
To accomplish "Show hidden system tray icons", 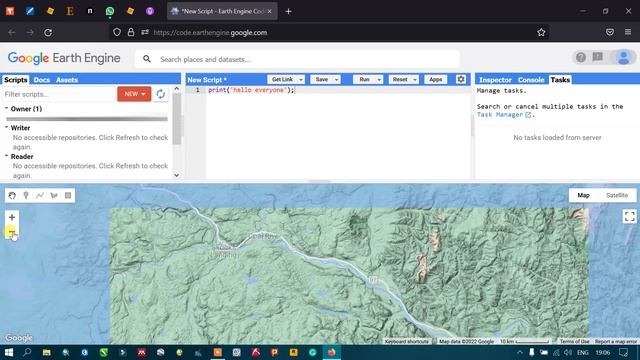I will pos(520,352).
